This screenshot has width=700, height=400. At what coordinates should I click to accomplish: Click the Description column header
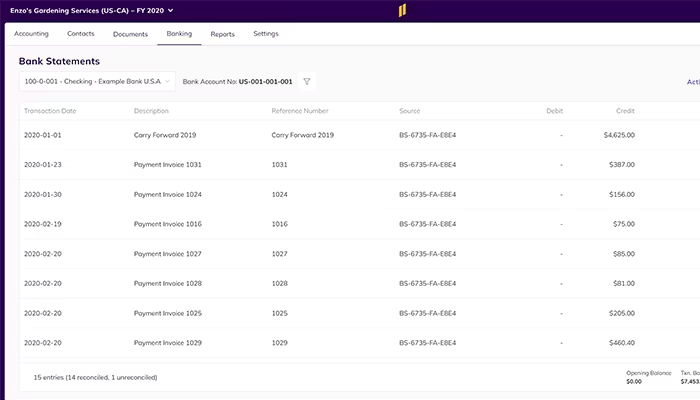[x=151, y=111]
